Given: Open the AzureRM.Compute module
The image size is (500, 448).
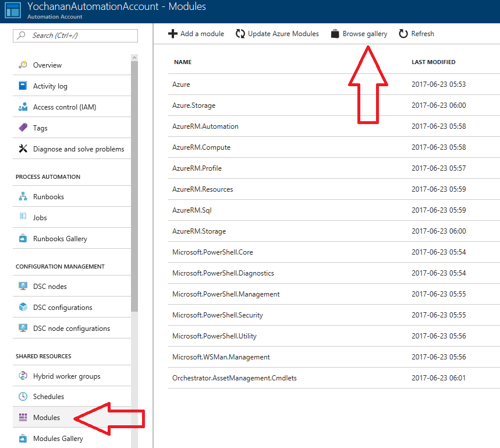Looking at the screenshot, I should coord(334,147).
